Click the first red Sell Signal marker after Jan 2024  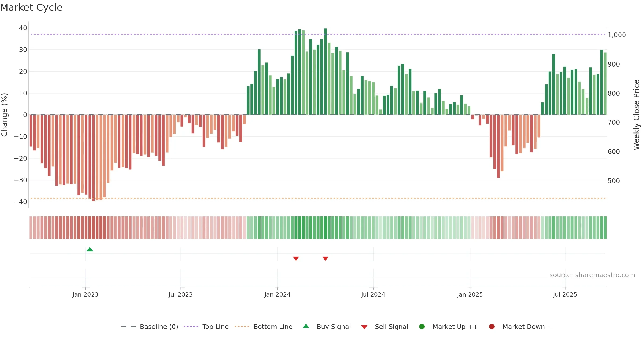tap(296, 258)
